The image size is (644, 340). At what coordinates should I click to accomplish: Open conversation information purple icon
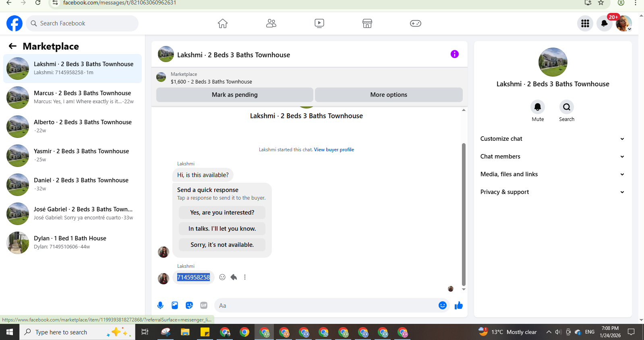[455, 54]
